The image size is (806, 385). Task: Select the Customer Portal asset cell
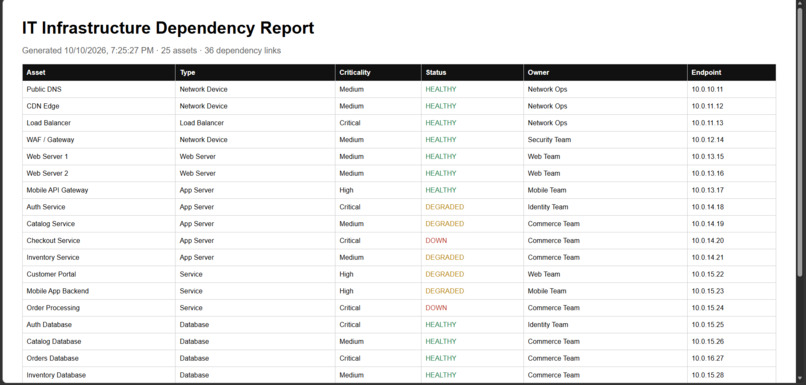click(99, 274)
